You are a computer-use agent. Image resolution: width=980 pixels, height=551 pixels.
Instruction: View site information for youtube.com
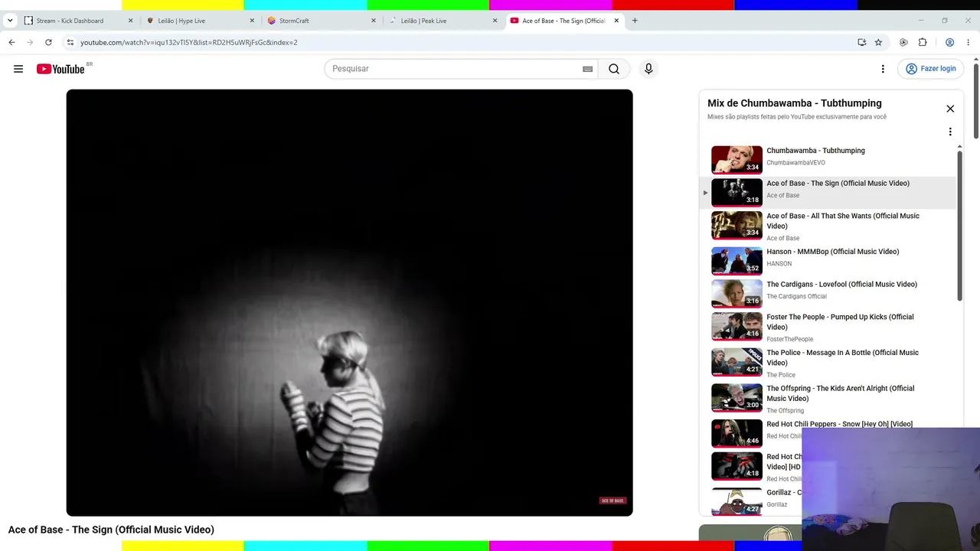pyautogui.click(x=70, y=42)
